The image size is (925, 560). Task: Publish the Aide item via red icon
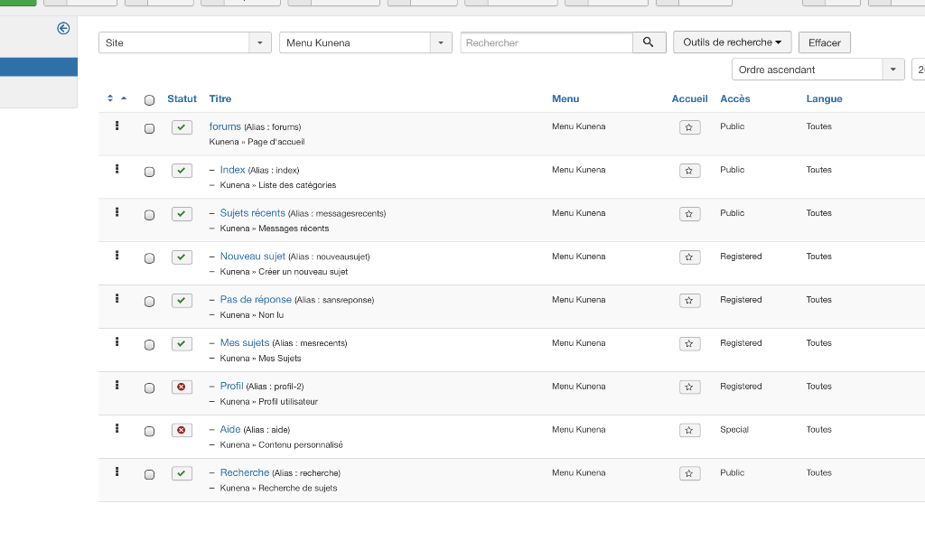[x=182, y=431]
